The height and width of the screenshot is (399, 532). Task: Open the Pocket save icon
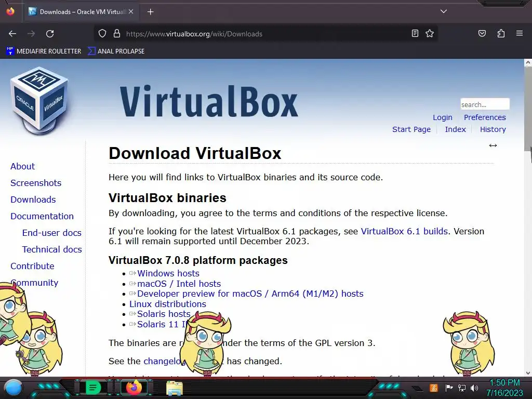pos(482,34)
